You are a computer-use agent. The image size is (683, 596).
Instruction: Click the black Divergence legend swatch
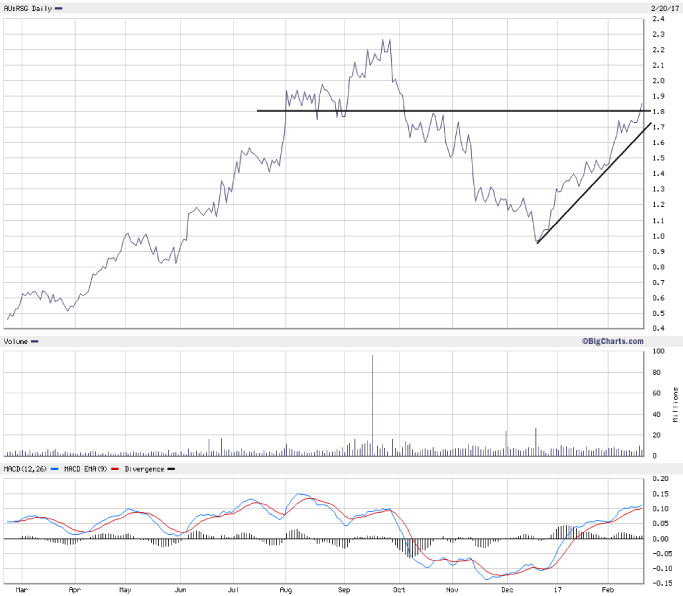tap(170, 468)
